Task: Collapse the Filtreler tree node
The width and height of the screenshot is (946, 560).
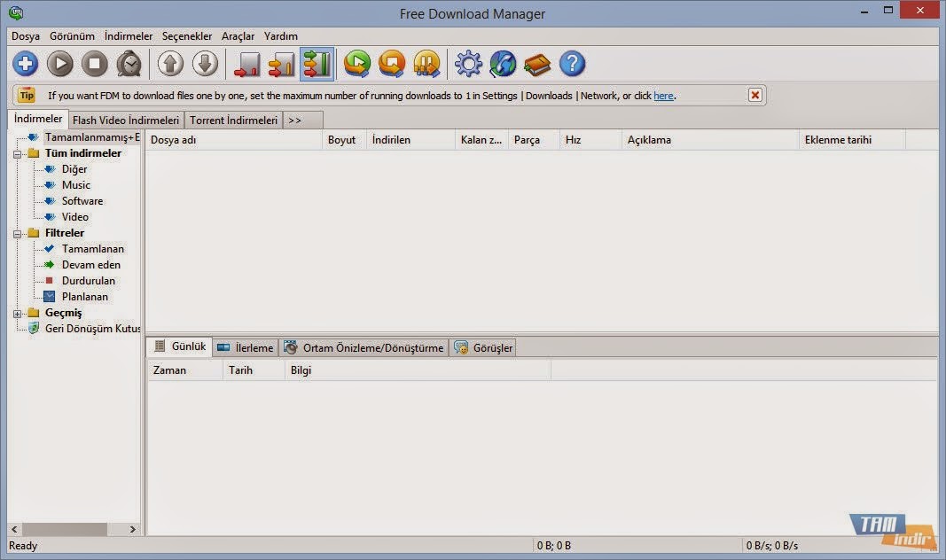Action: [x=18, y=233]
